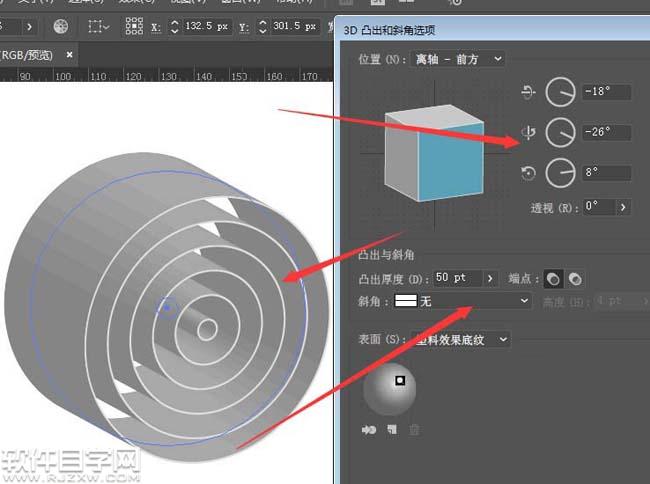Close the RGB/预览 document tab
The width and height of the screenshot is (650, 484).
70,54
